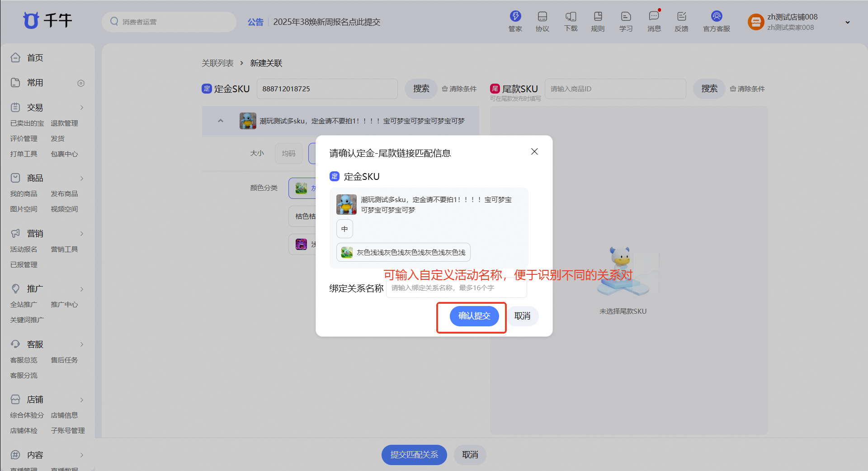Expand the 店铺 section chevron
This screenshot has width=868, height=471.
[x=82, y=400]
